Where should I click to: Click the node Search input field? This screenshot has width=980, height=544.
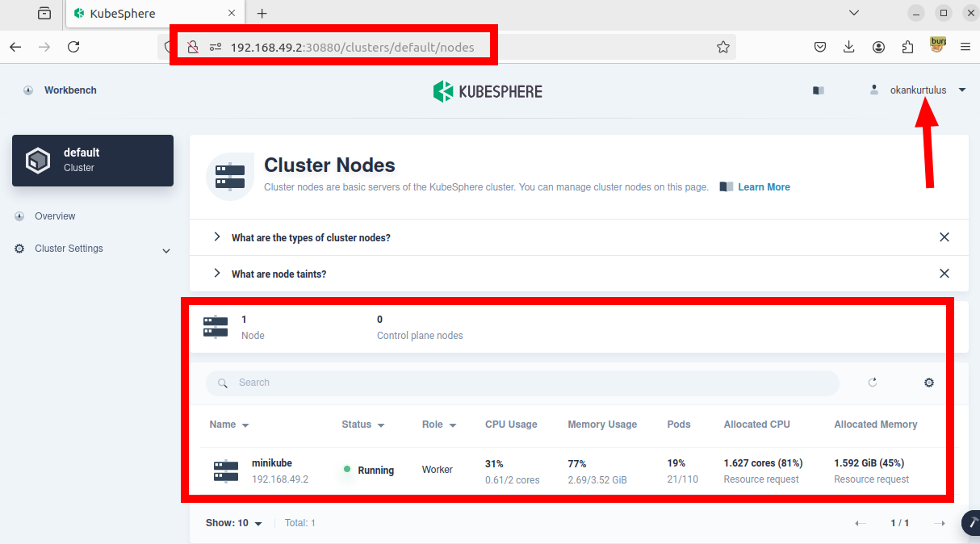pos(525,383)
